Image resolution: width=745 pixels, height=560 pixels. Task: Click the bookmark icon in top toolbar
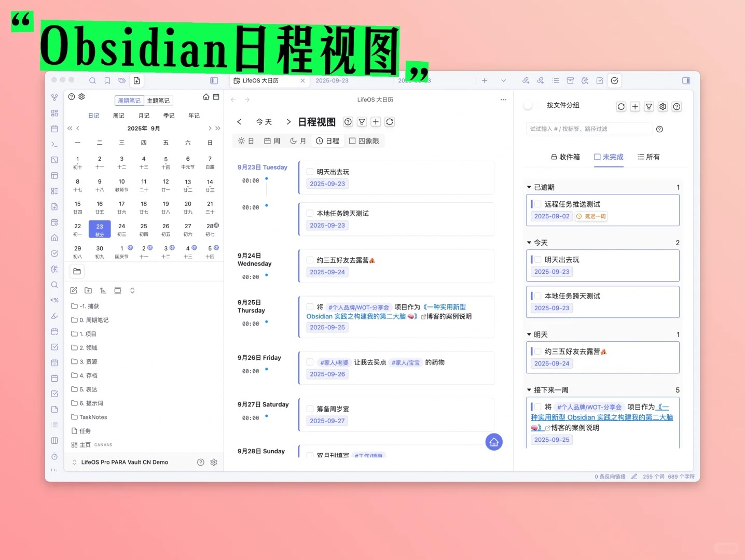coord(107,80)
